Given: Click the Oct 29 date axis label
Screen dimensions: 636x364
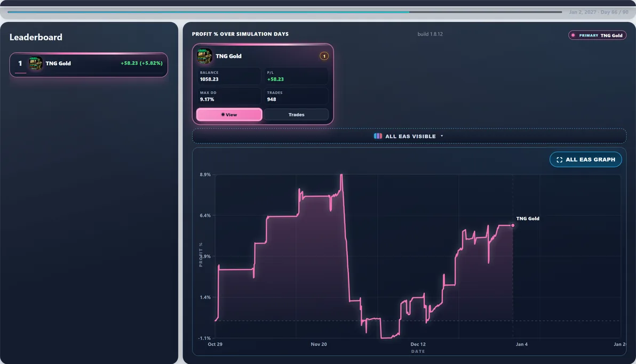Looking at the screenshot, I should click(215, 344).
